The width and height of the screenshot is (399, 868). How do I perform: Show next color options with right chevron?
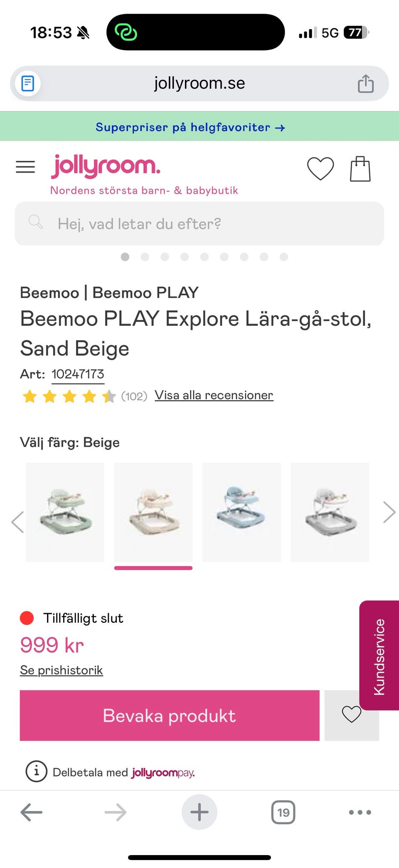click(x=389, y=512)
